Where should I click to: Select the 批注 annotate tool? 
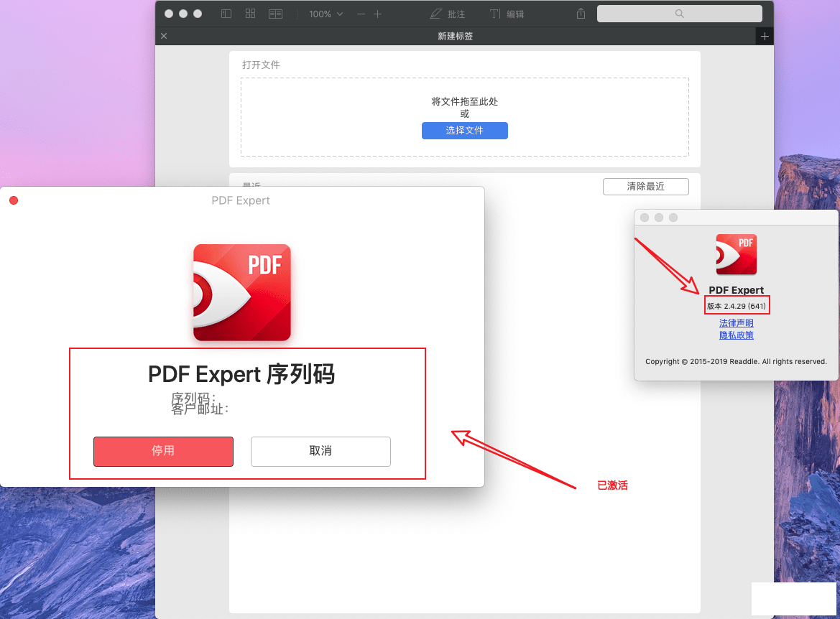pos(448,14)
